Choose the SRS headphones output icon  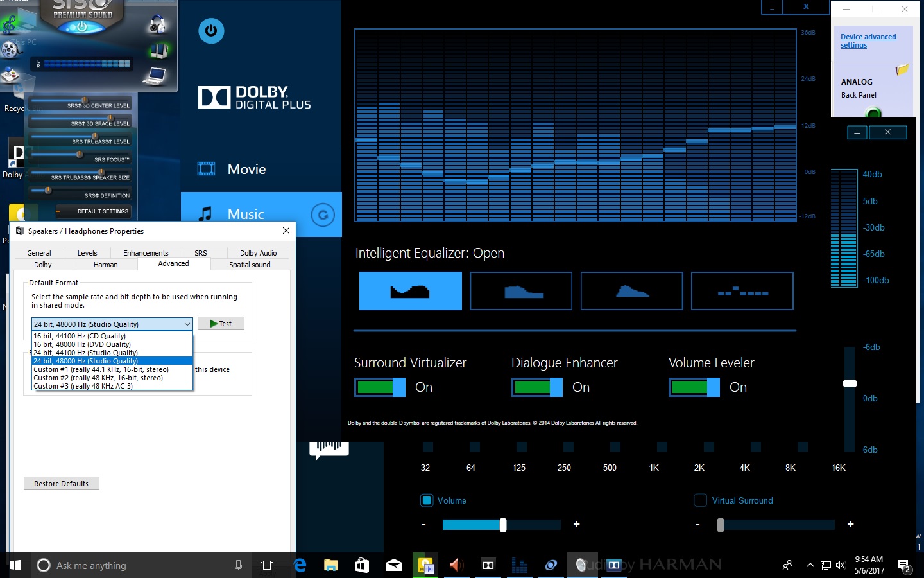tap(157, 25)
